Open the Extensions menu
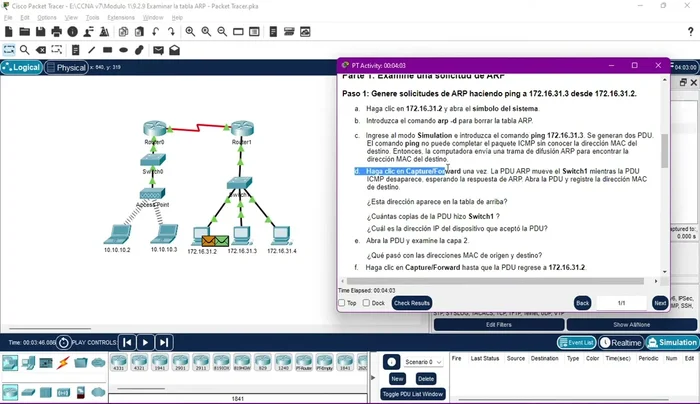Screen dimensions: 700x404 120,18
